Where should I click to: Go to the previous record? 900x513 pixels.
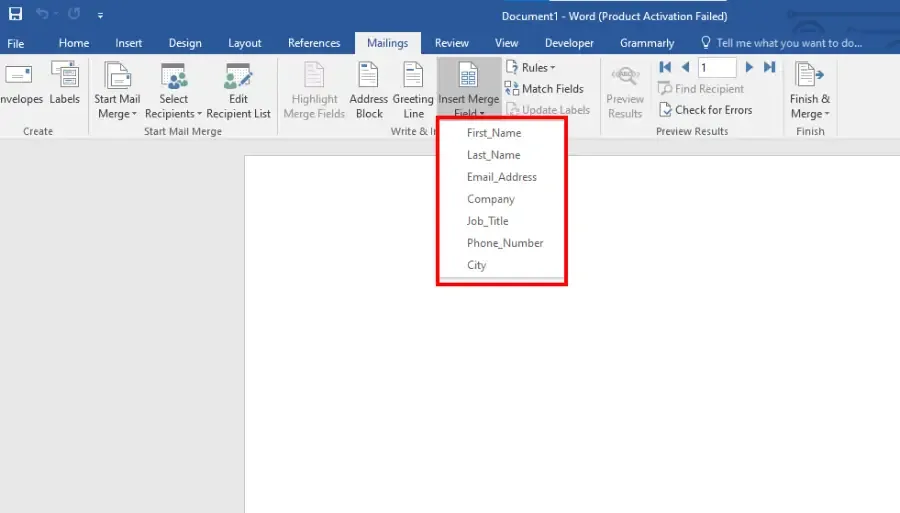pos(685,68)
